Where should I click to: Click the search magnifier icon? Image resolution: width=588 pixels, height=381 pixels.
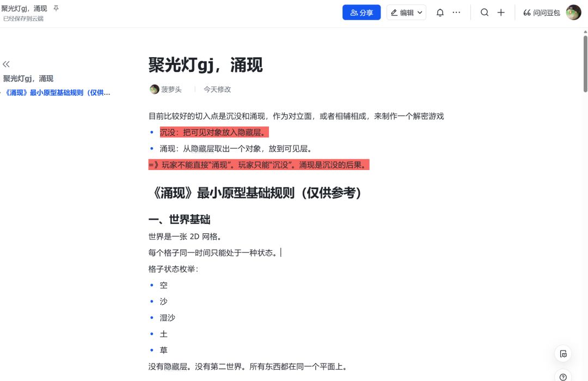(x=485, y=13)
